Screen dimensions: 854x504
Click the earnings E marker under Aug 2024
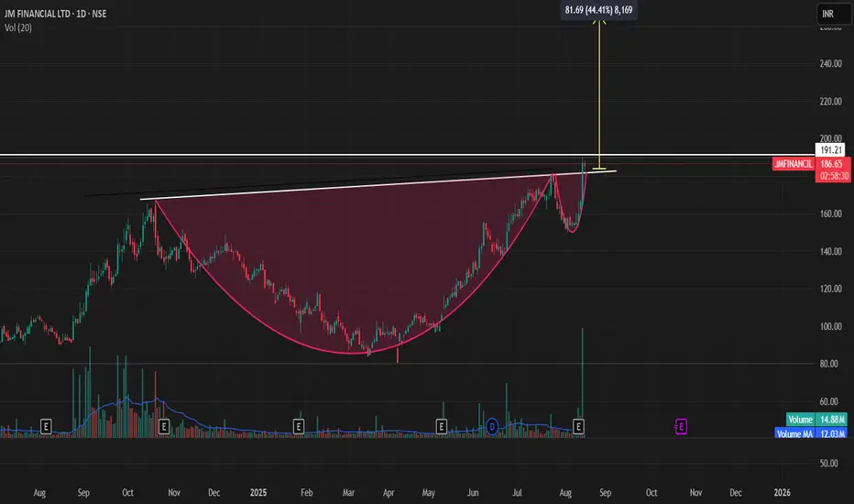pyautogui.click(x=46, y=427)
